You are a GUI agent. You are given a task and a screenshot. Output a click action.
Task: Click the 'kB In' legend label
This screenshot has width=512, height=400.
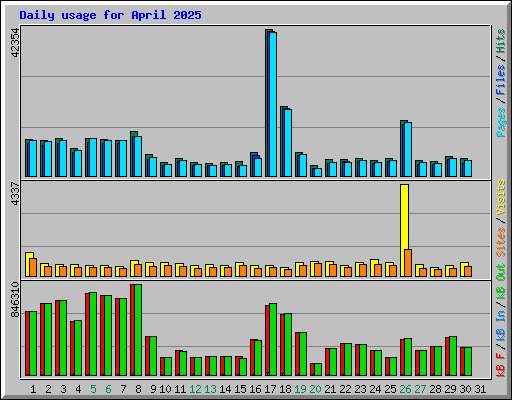[500, 325]
